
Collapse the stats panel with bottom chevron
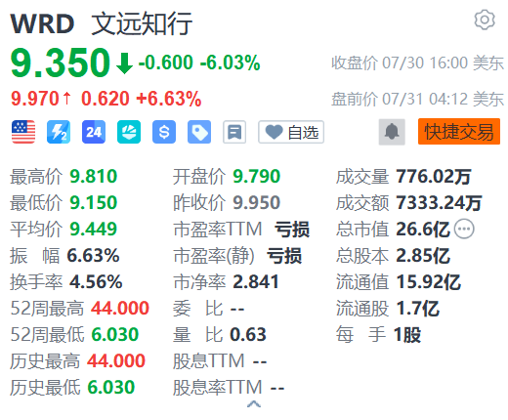(x=254, y=404)
